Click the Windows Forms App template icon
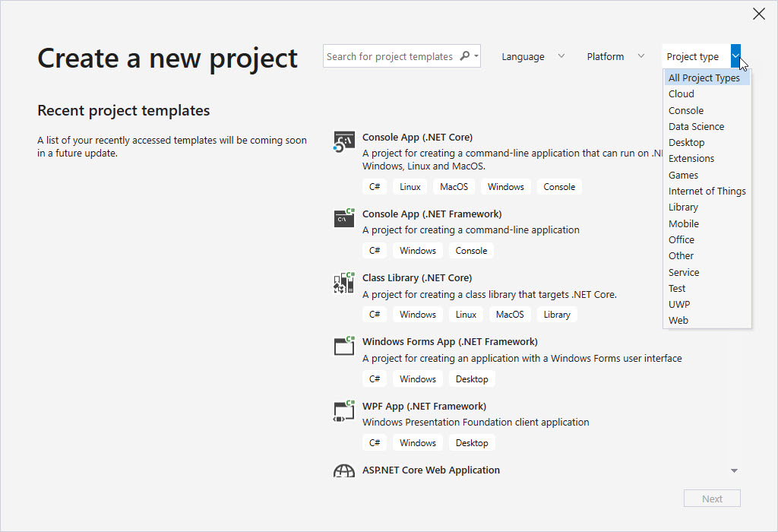Viewport: 778px width, 532px height. 344,346
